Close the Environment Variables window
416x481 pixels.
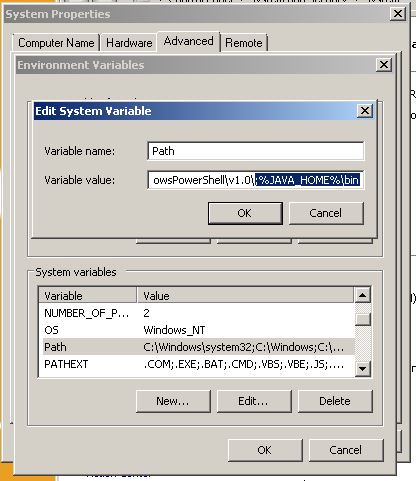(x=384, y=65)
